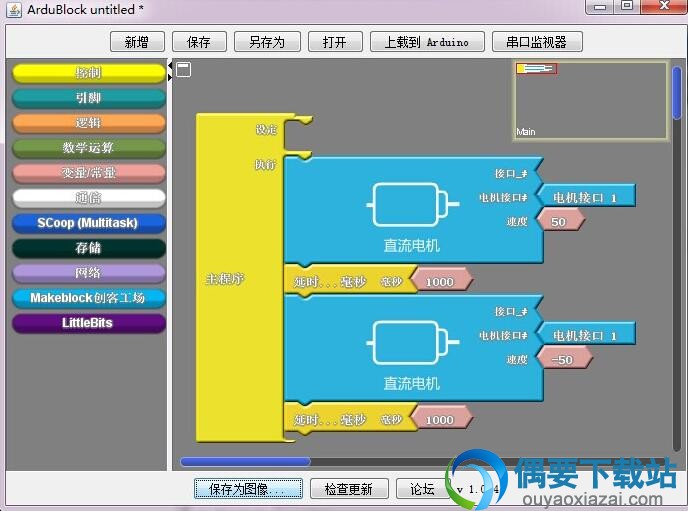This screenshot has width=688, height=511.
Task: Open the yellow 控制 block category
Action: click(89, 73)
